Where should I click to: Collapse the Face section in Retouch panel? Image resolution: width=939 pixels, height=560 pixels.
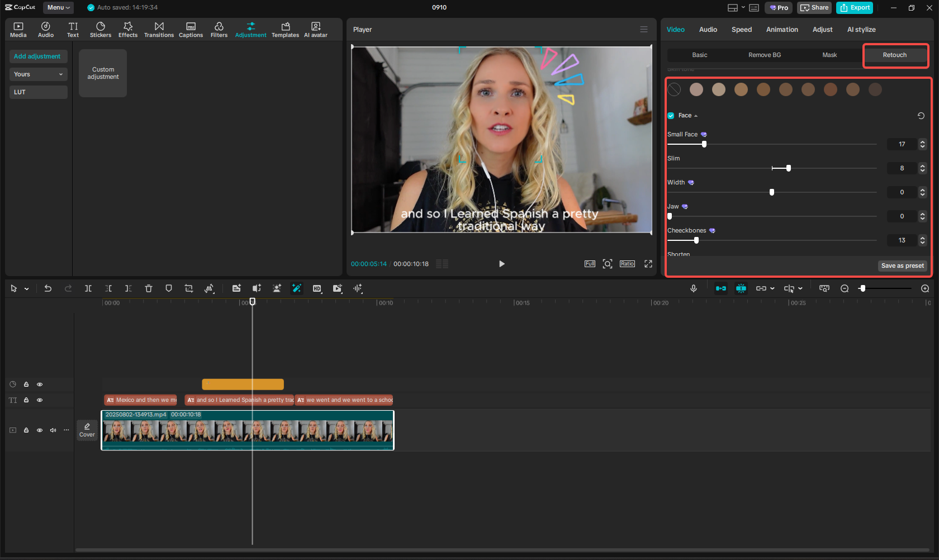(696, 115)
